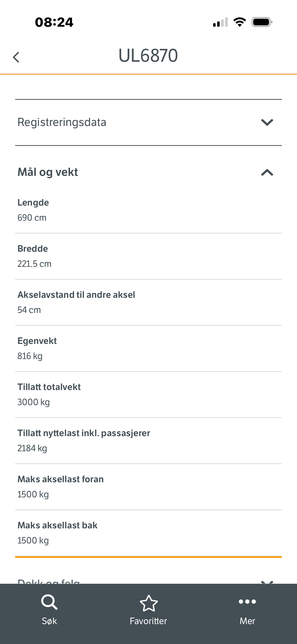297x644 pixels.
Task: Tap the battery status icon
Action: (x=262, y=22)
